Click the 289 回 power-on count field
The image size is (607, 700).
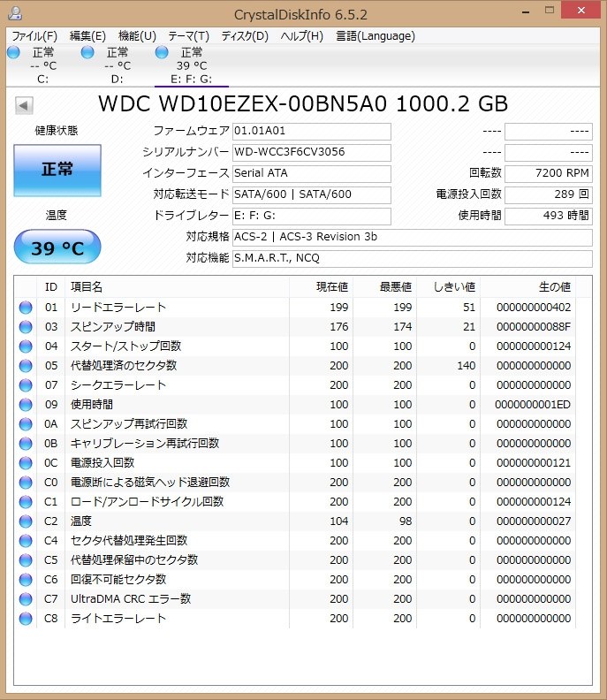(x=549, y=194)
